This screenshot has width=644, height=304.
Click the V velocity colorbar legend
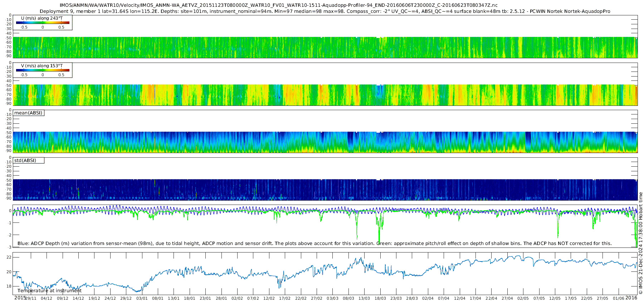[x=43, y=70]
